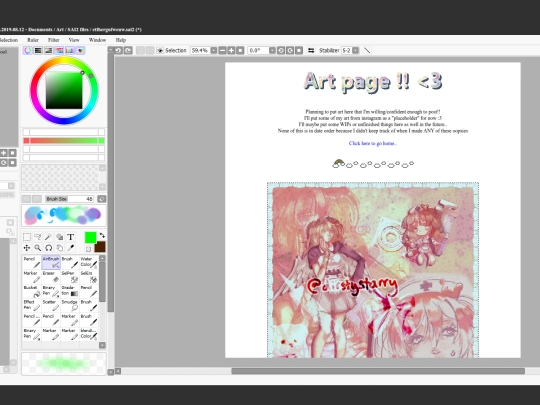The width and height of the screenshot is (540, 405).
Task: Click the scratchpad scroll-down arrow
Action: (x=102, y=187)
